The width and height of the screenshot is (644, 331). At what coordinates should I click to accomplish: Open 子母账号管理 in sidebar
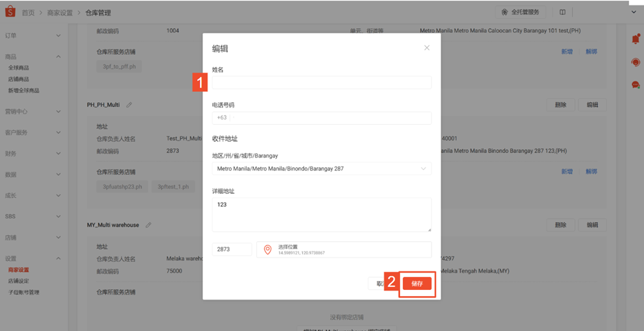(x=24, y=293)
